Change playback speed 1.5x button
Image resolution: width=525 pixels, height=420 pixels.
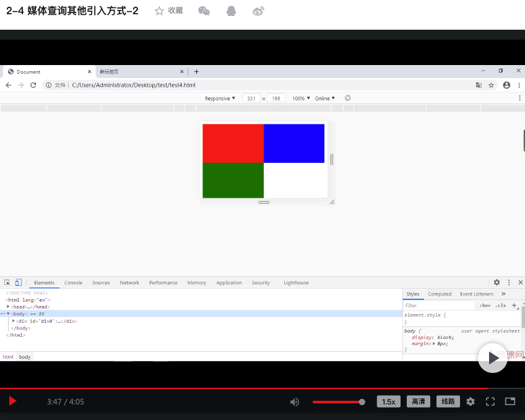(x=389, y=401)
